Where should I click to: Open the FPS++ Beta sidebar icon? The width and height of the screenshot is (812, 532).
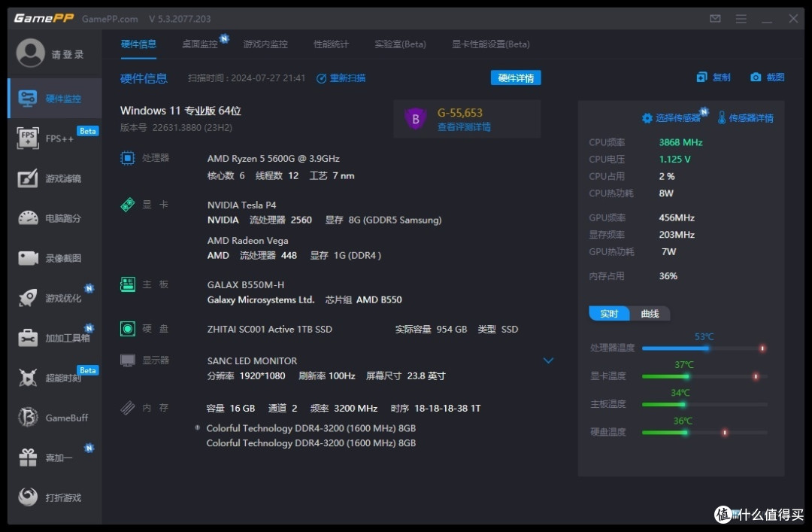(x=28, y=138)
